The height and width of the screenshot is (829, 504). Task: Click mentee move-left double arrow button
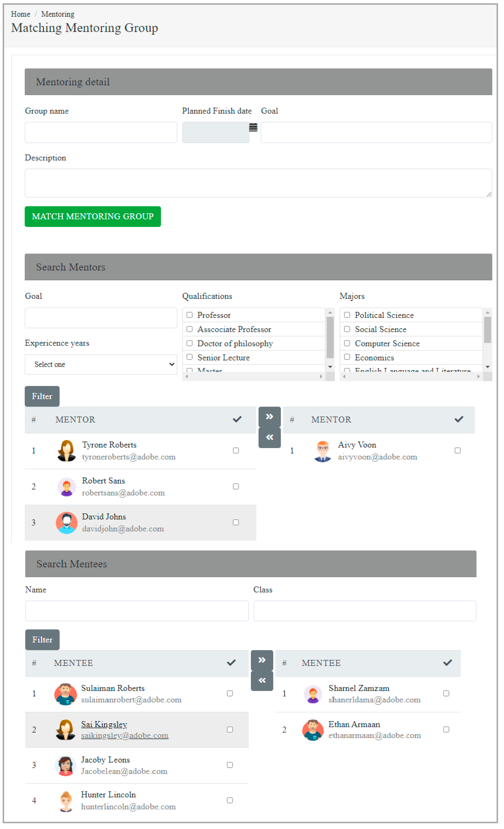pyautogui.click(x=262, y=680)
